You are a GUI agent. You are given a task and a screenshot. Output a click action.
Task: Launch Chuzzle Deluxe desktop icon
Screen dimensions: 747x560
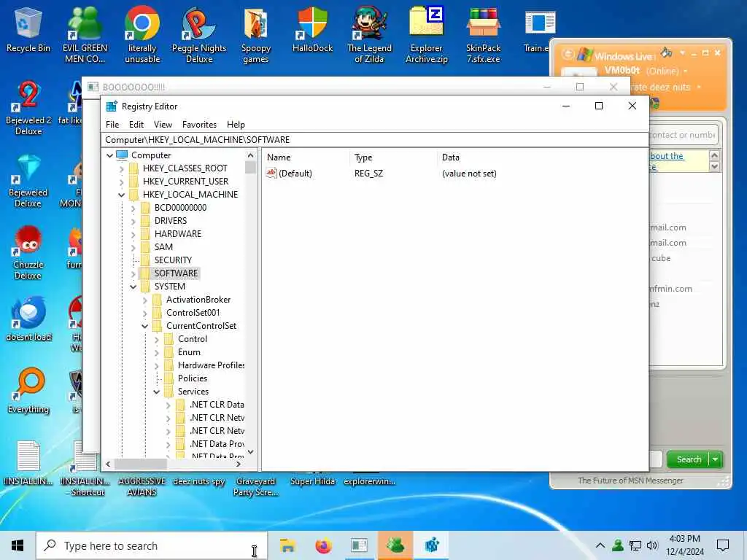pyautogui.click(x=28, y=253)
